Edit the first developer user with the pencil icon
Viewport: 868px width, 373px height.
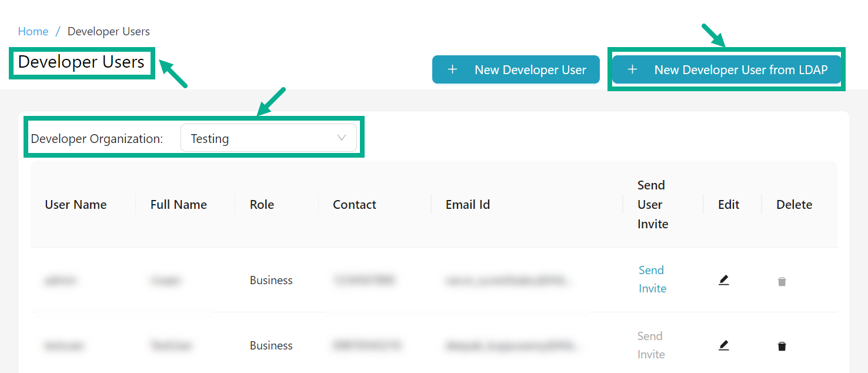click(724, 280)
